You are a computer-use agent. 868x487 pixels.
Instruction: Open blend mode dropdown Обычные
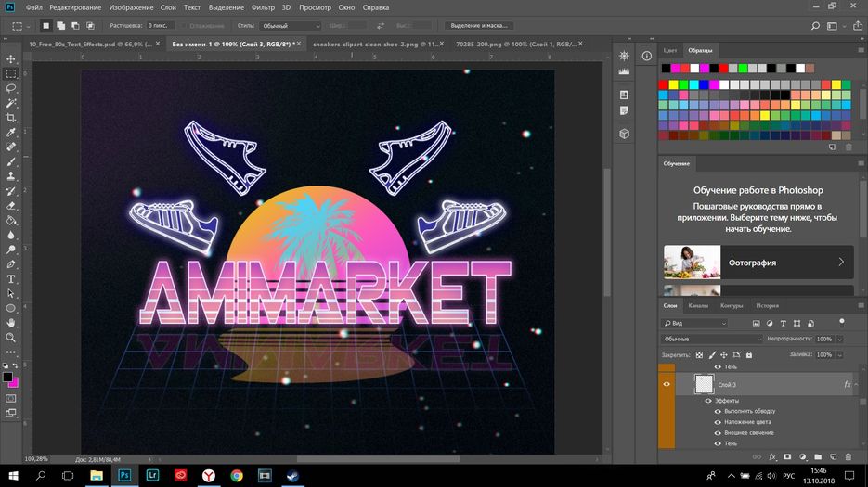pos(712,339)
